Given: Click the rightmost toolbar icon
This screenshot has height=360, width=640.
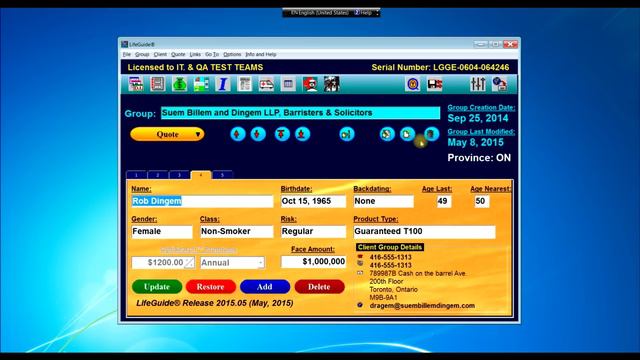Looking at the screenshot, I should 500,84.
